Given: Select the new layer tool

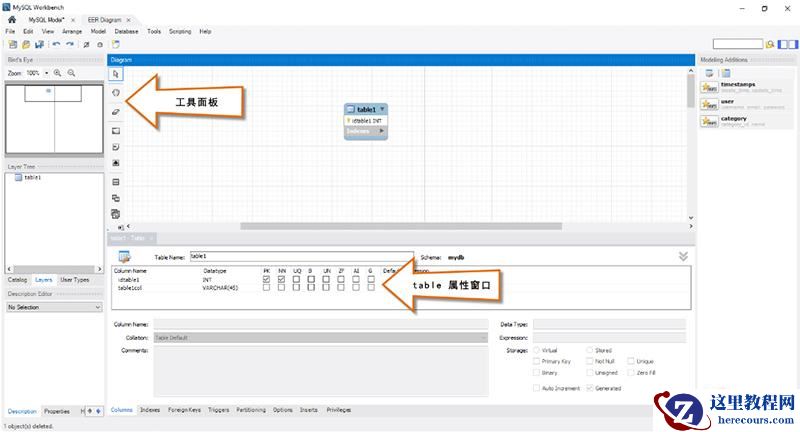Looking at the screenshot, I should 116,131.
